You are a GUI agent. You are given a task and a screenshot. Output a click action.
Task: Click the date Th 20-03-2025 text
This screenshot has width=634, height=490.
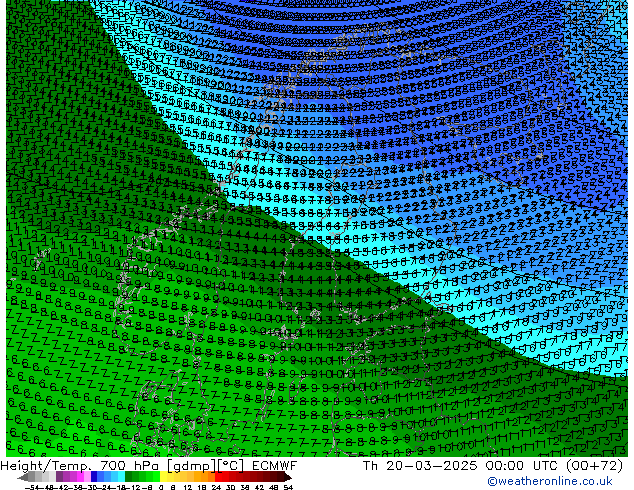click(420, 466)
